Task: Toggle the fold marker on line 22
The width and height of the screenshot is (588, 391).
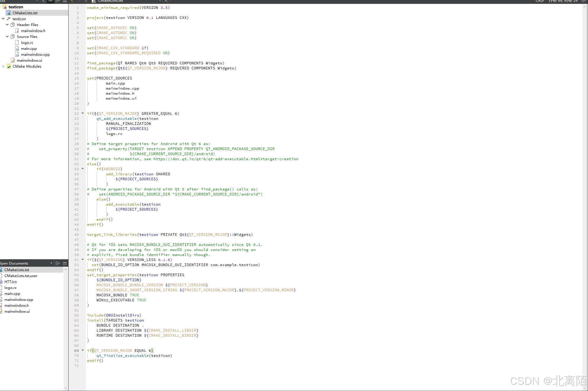Action: pos(83,113)
